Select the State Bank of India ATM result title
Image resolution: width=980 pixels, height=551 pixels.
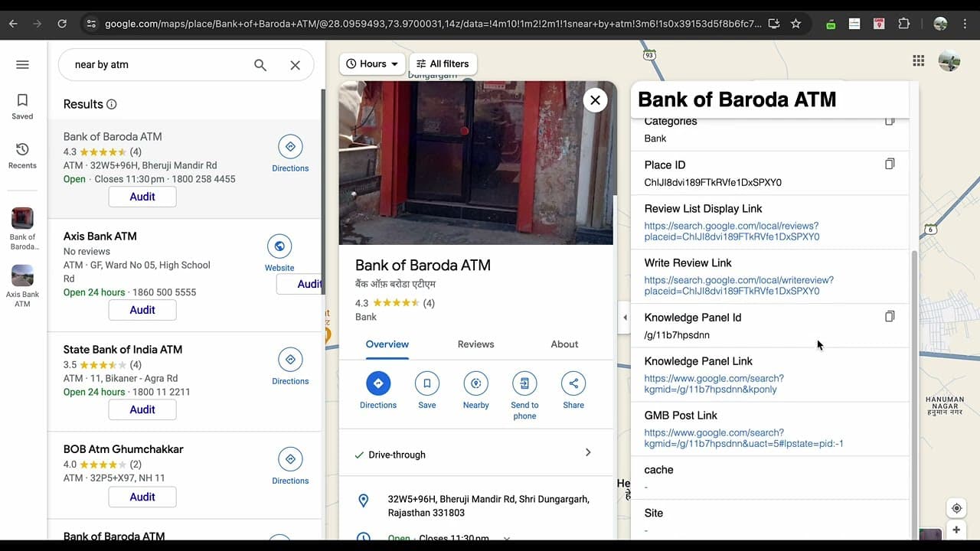[122, 350]
